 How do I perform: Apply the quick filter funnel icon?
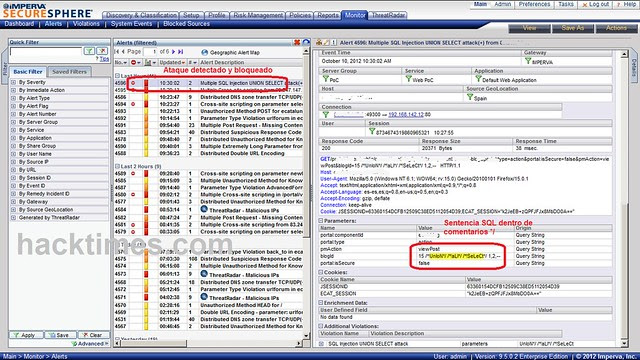pos(89,51)
